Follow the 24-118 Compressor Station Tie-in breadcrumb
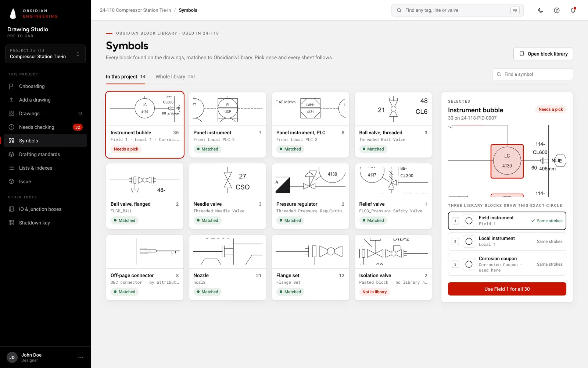 [135, 10]
